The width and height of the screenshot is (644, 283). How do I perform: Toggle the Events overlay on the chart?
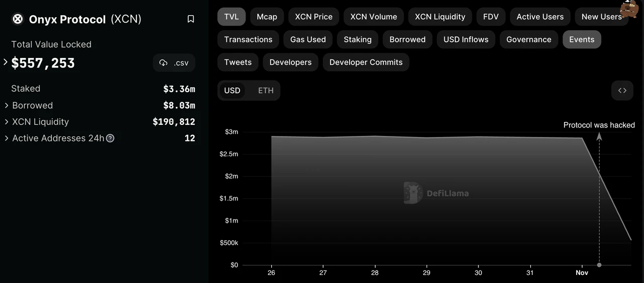pos(582,39)
